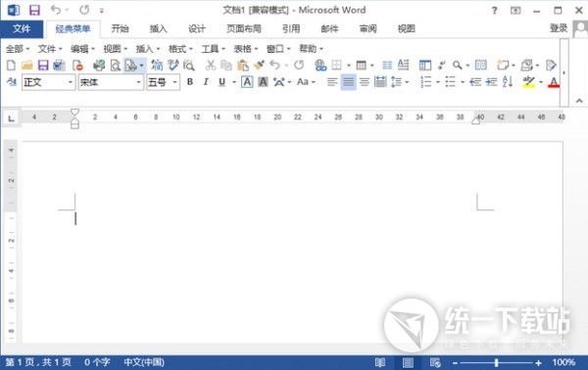Apply yellow text highlight color
The height and width of the screenshot is (370, 588).
[529, 82]
